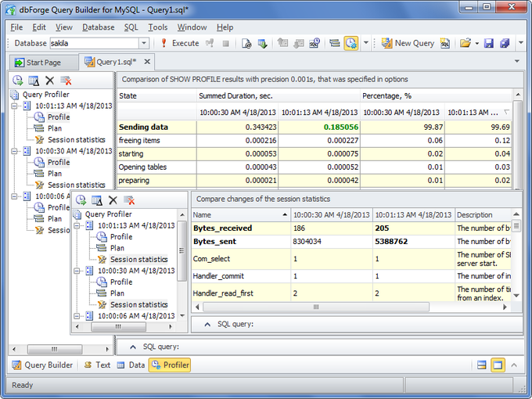Screen dimensions: 532x399
Task: Sort by the Name column header
Action: pyautogui.click(x=241, y=215)
